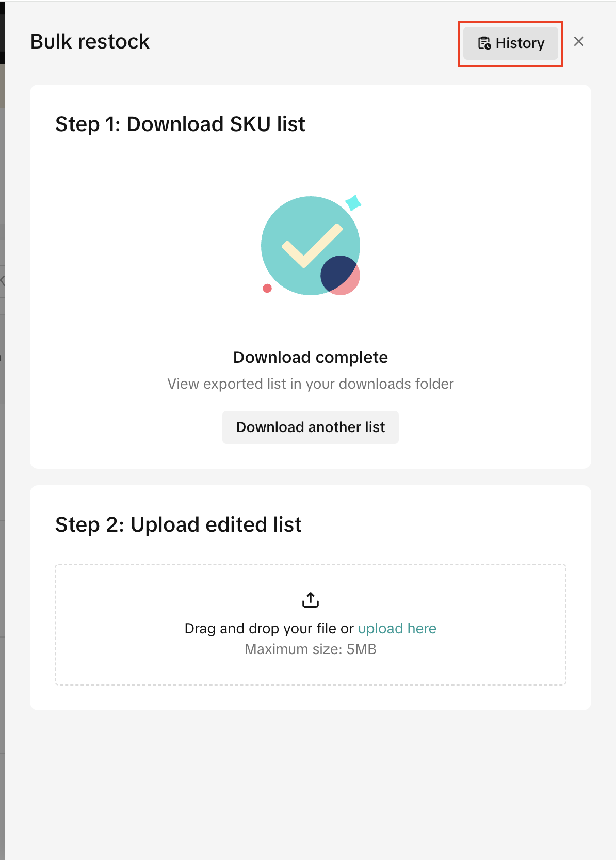Click the Maximum size 5MB caption
The width and height of the screenshot is (616, 860).
pyautogui.click(x=311, y=649)
